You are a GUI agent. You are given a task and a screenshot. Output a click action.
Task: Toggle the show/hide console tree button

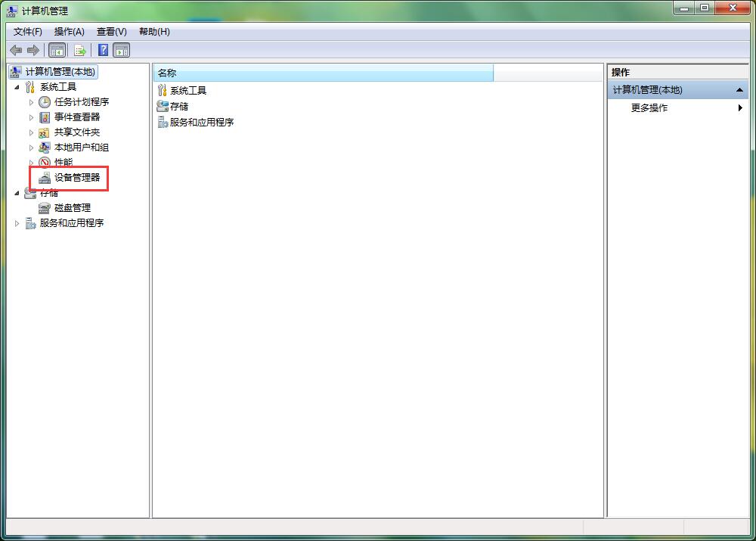coord(57,50)
